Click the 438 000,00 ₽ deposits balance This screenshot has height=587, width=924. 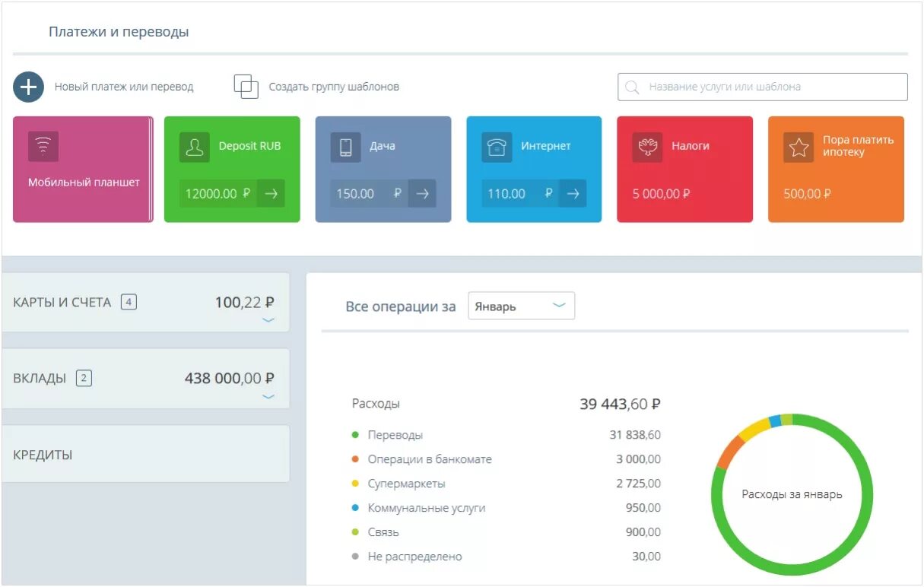(230, 378)
